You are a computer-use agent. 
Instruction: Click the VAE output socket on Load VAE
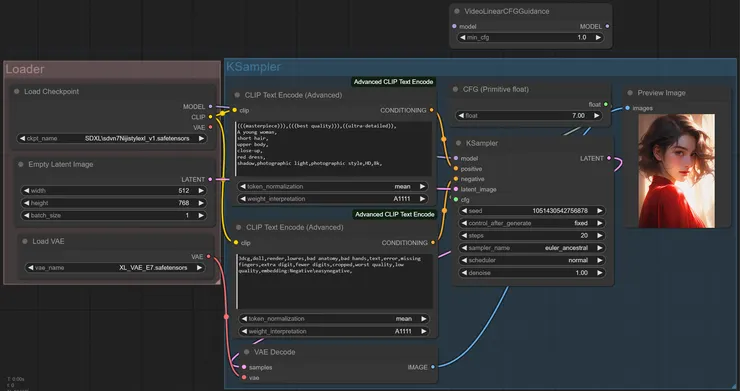[x=209, y=256]
